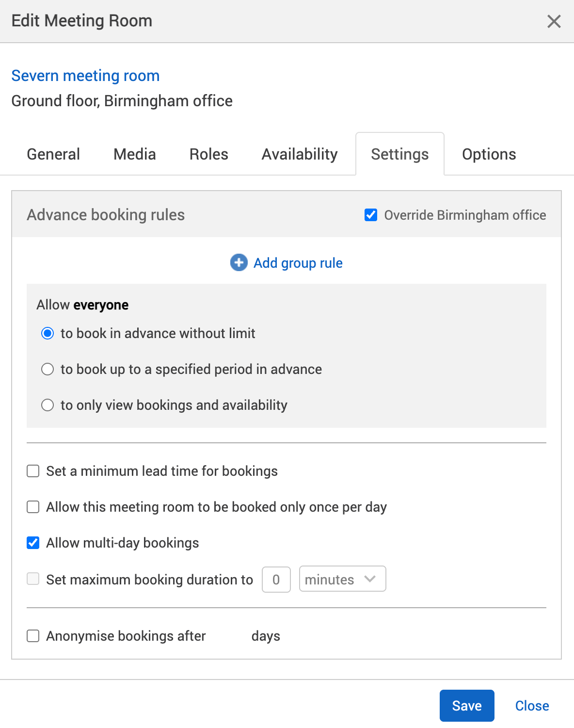Open the Media tab
Viewport: 574px width, 728px height.
(134, 154)
